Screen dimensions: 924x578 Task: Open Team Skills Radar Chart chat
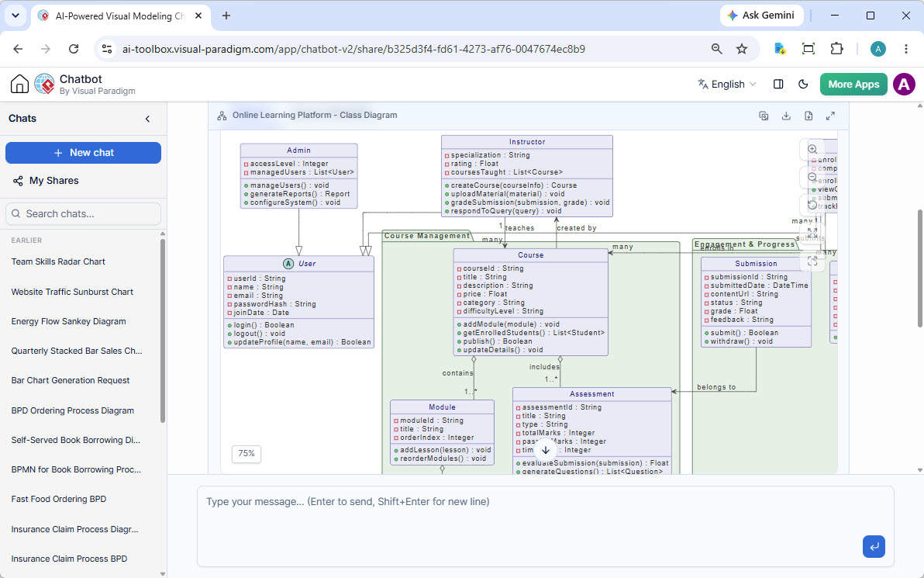58,261
